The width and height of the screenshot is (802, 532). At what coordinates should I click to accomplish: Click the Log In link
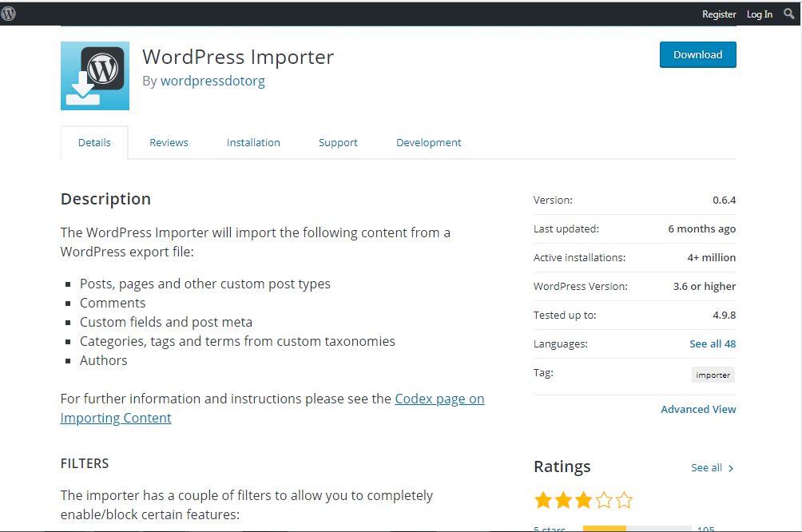click(x=760, y=14)
